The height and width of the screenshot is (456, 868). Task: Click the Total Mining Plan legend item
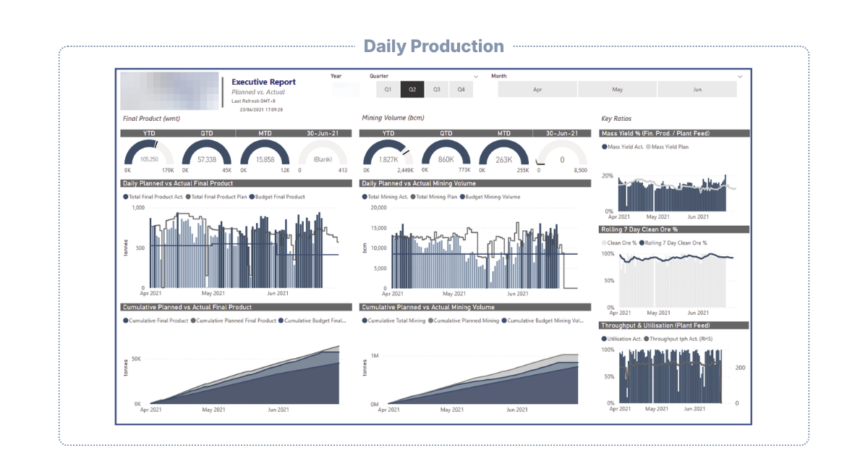click(434, 197)
